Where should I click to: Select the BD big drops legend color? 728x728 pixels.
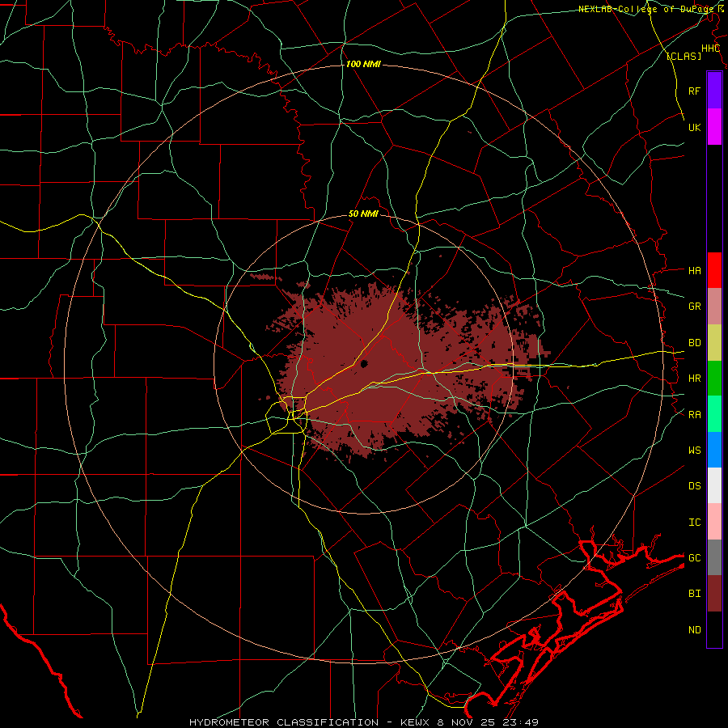pos(714,343)
